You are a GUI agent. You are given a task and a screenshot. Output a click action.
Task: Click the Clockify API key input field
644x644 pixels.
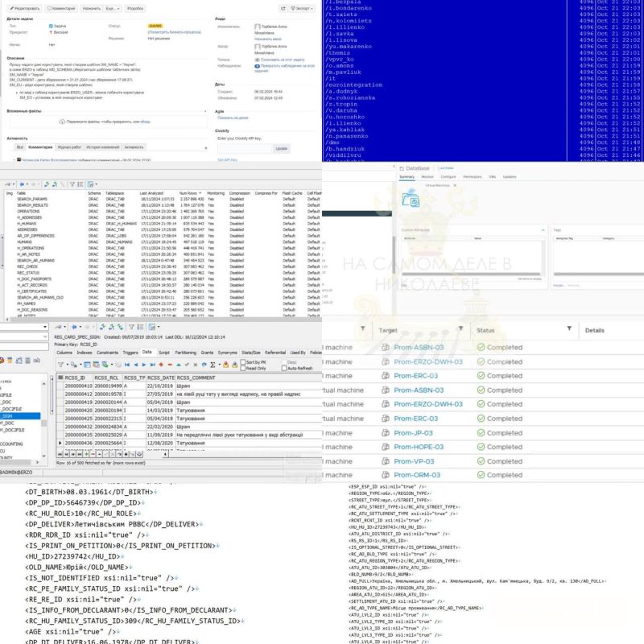(245, 148)
